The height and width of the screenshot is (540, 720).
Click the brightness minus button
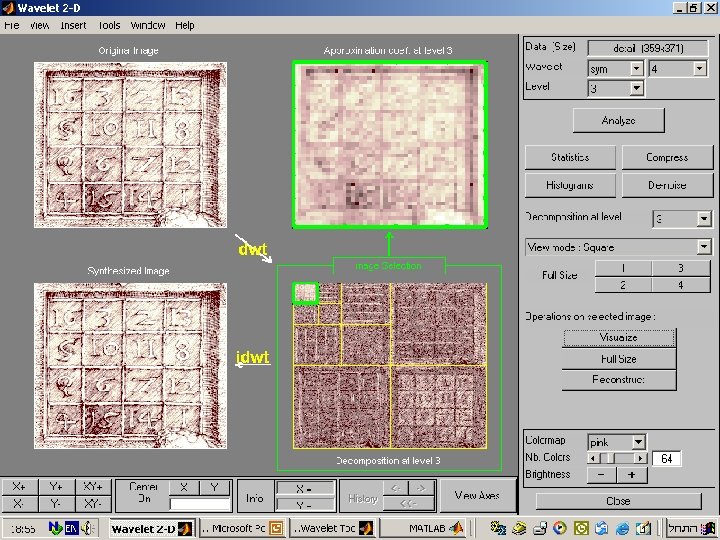click(602, 475)
